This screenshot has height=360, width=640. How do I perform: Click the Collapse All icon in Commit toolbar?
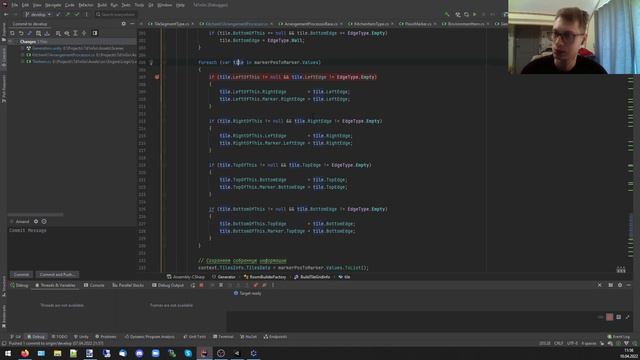(84, 33)
